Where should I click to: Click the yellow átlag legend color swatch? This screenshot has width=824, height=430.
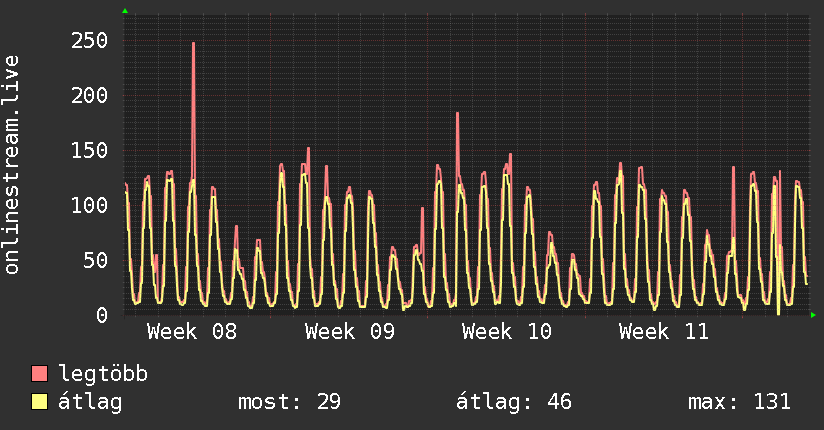(x=40, y=401)
